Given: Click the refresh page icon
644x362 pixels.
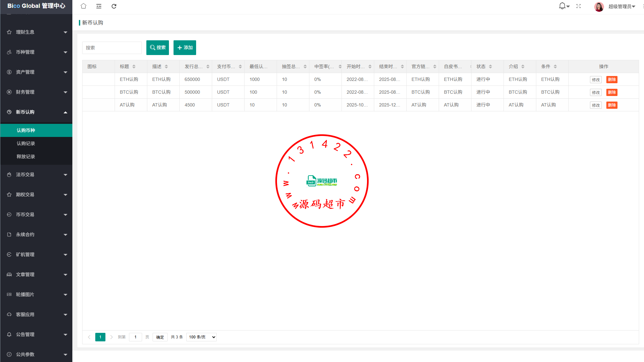Looking at the screenshot, I should click(114, 6).
